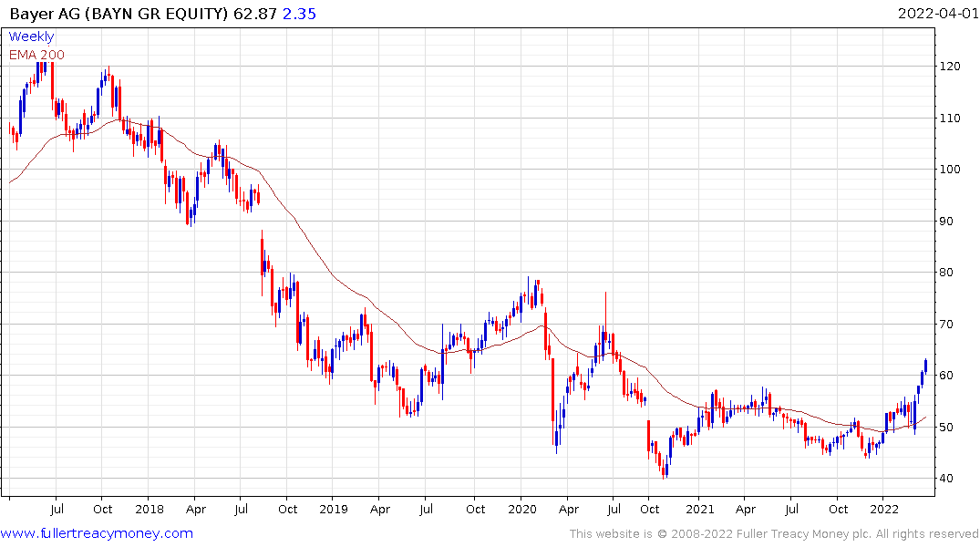
Task: Click the copyright notice text
Action: pos(774,534)
